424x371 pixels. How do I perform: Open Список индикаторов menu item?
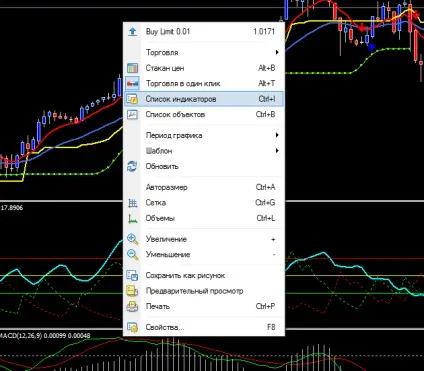(204, 99)
